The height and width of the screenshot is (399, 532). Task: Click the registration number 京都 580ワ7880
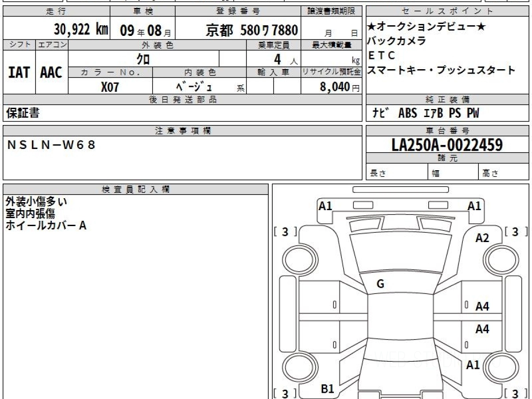[251, 30]
